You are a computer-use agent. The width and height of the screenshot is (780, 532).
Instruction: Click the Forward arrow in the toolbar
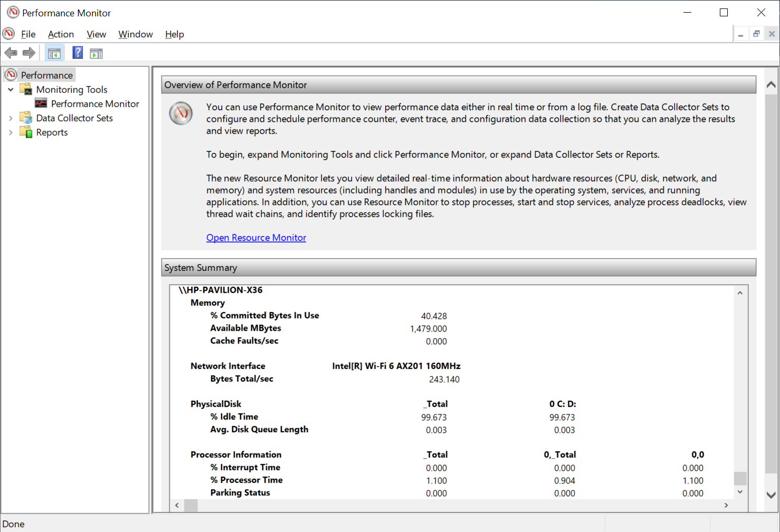(x=29, y=53)
